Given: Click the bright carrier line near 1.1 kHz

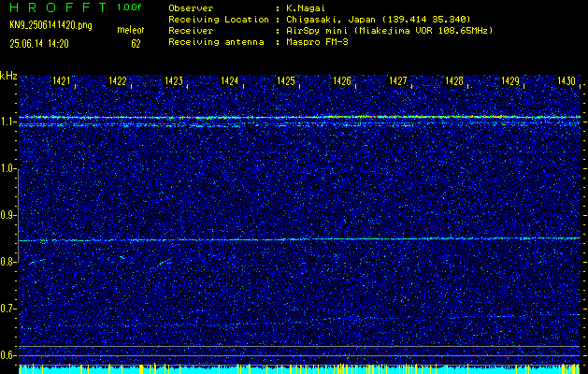Looking at the screenshot, I should [299, 117].
